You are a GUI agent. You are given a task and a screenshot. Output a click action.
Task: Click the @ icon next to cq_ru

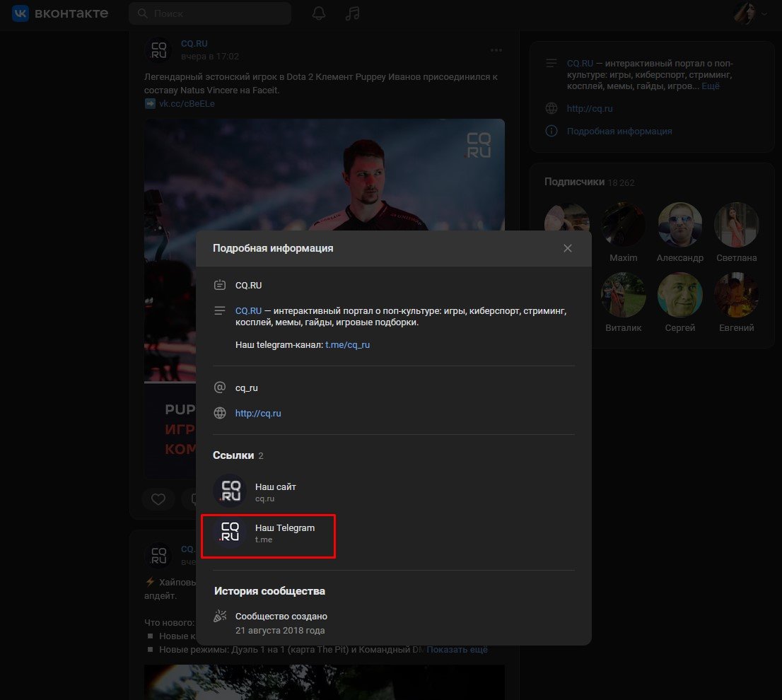tap(219, 387)
